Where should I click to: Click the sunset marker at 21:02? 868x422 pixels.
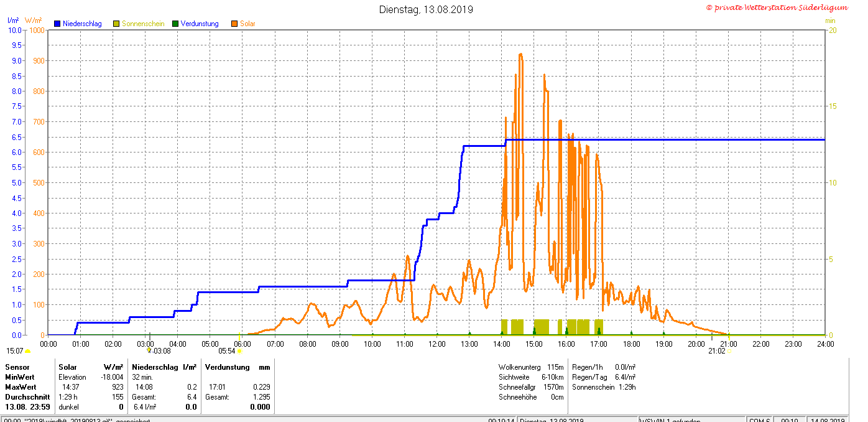pyautogui.click(x=728, y=351)
